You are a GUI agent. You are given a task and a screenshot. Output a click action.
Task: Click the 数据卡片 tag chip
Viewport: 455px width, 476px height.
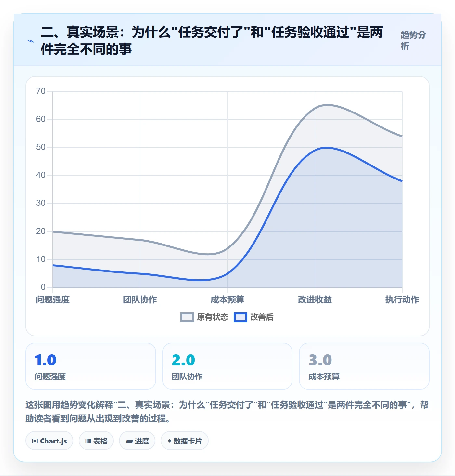pyautogui.click(x=185, y=441)
